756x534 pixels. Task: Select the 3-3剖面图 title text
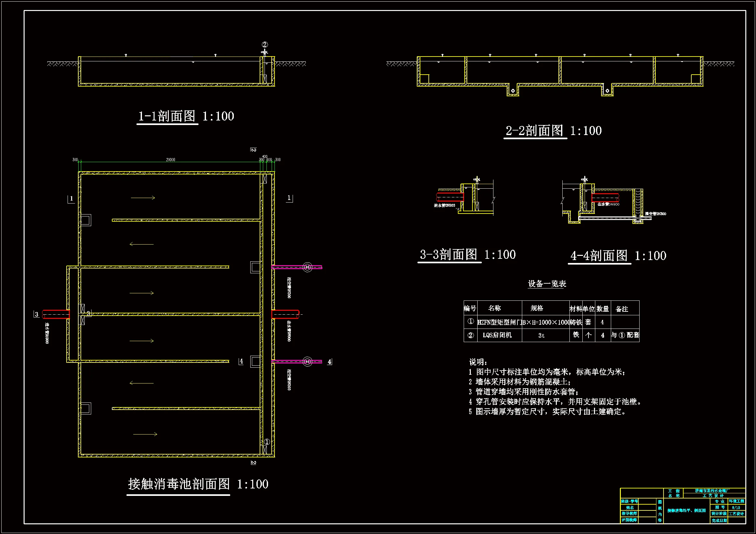tap(448, 254)
